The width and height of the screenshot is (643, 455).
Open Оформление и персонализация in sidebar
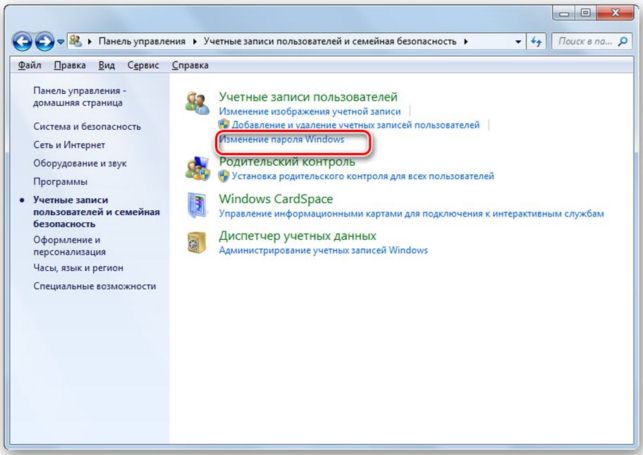69,246
